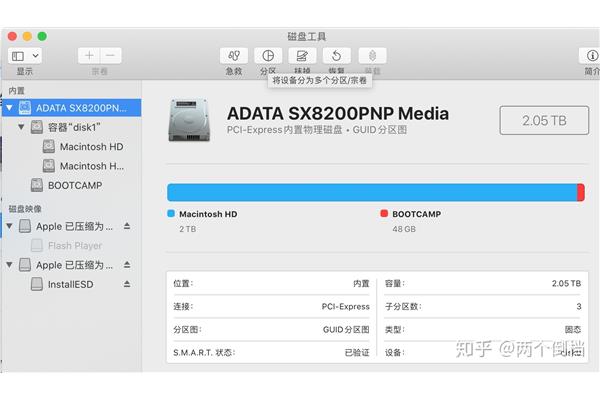Click the add volume plus button
600x400 pixels.
tap(89, 56)
